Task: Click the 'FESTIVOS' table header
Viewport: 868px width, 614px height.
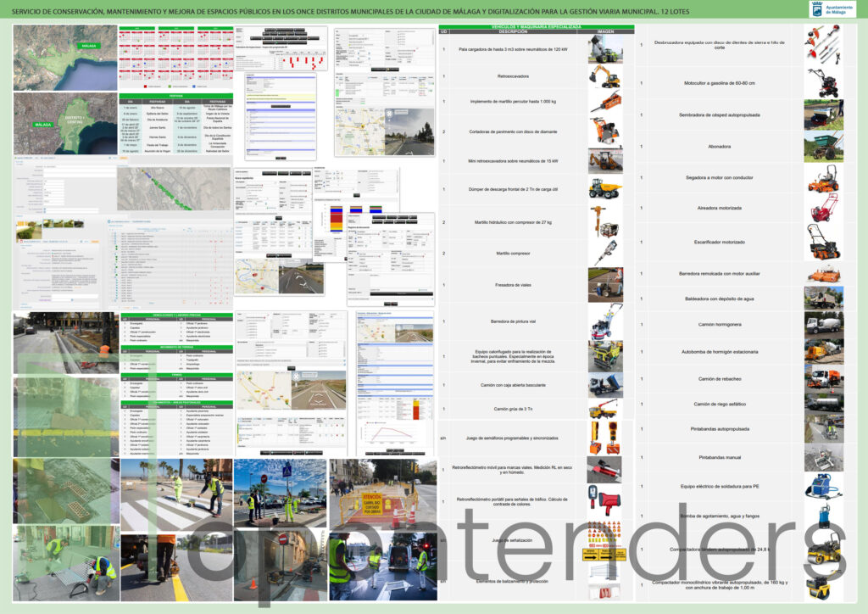Action: tap(176, 96)
